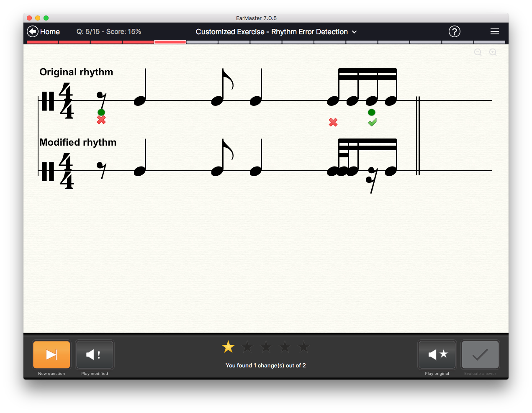The width and height of the screenshot is (532, 413).
Task: Click the red cross under the eighth rest
Action: coord(101,120)
